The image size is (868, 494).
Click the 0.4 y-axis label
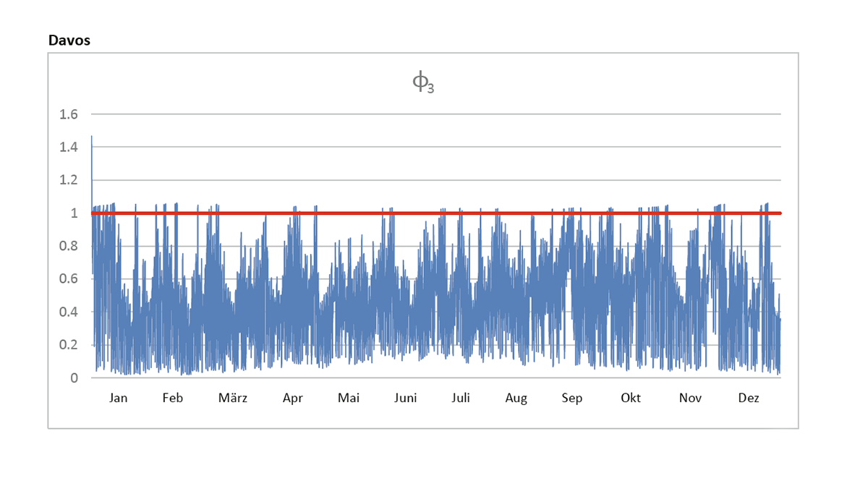click(69, 312)
